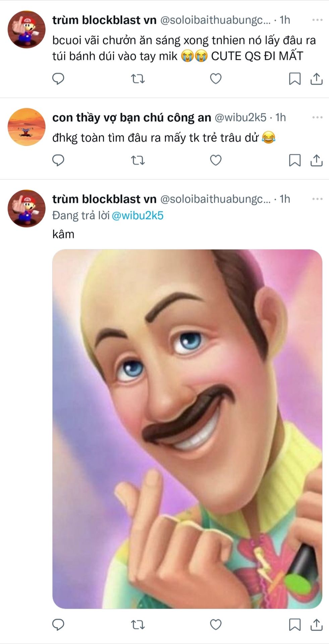The height and width of the screenshot is (644, 329).
Task: Reply to the 'kâm' image tweet
Action: 58,625
